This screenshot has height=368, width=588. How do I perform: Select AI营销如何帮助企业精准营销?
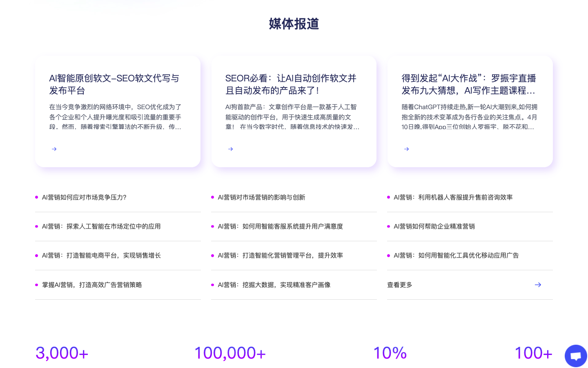434,226
